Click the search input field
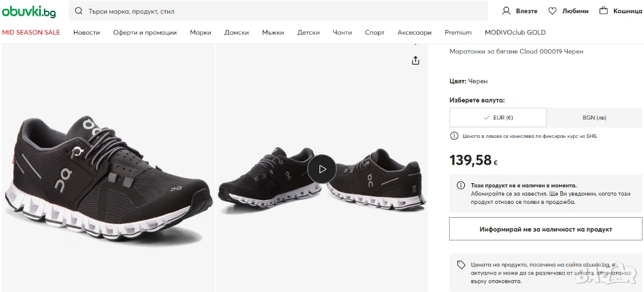Viewport: 644px width, 292px height. 283,11
